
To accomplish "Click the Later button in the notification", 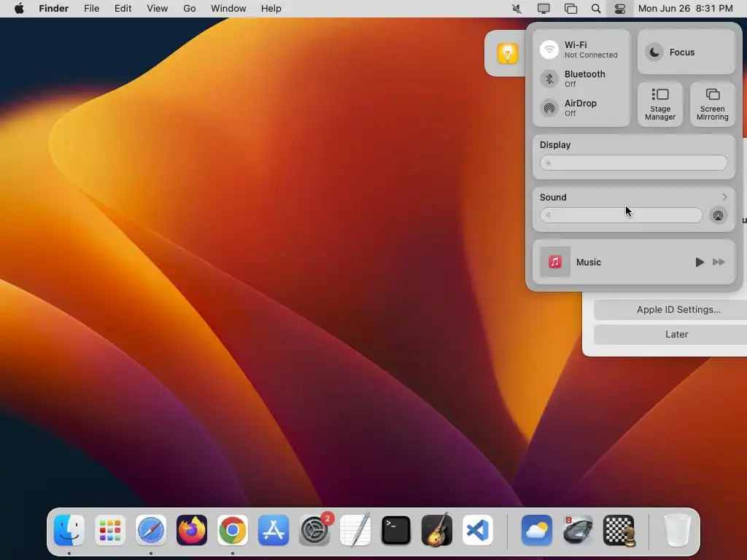I will (676, 334).
